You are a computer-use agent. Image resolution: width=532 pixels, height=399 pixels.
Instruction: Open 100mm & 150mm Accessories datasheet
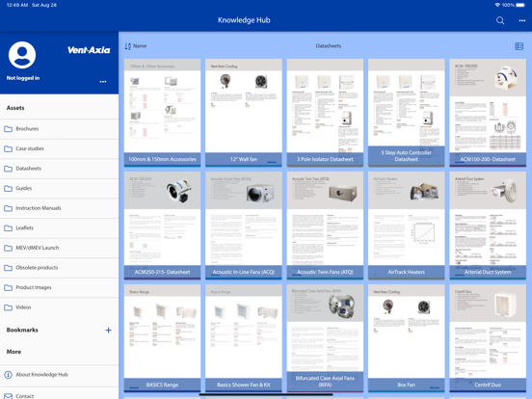[x=162, y=113]
